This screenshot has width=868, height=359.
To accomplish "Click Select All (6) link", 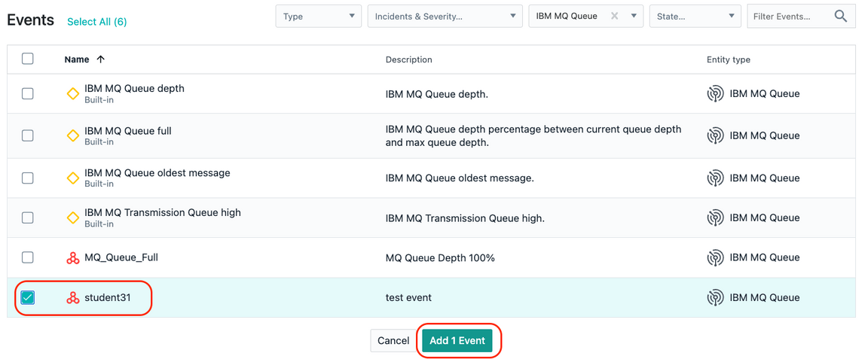I will pyautogui.click(x=97, y=22).
